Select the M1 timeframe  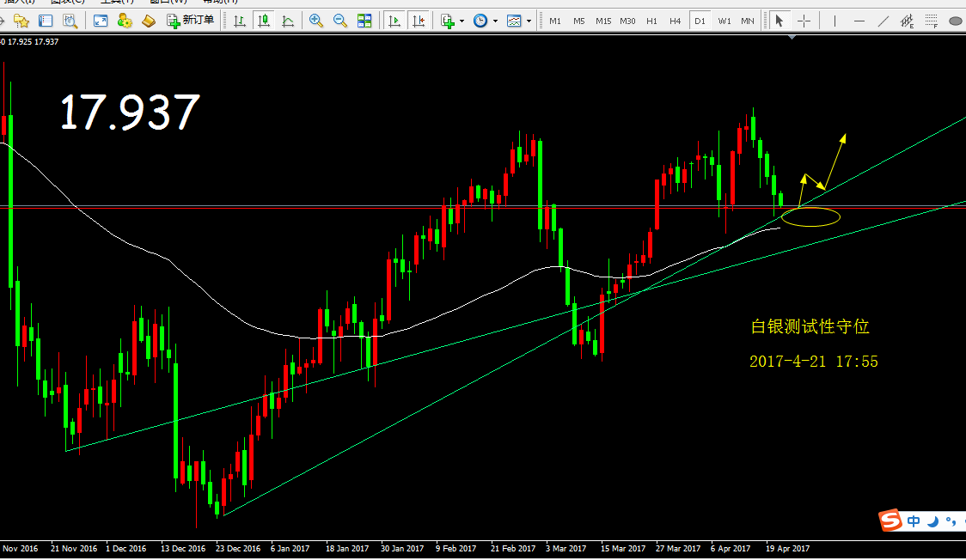[x=555, y=21]
